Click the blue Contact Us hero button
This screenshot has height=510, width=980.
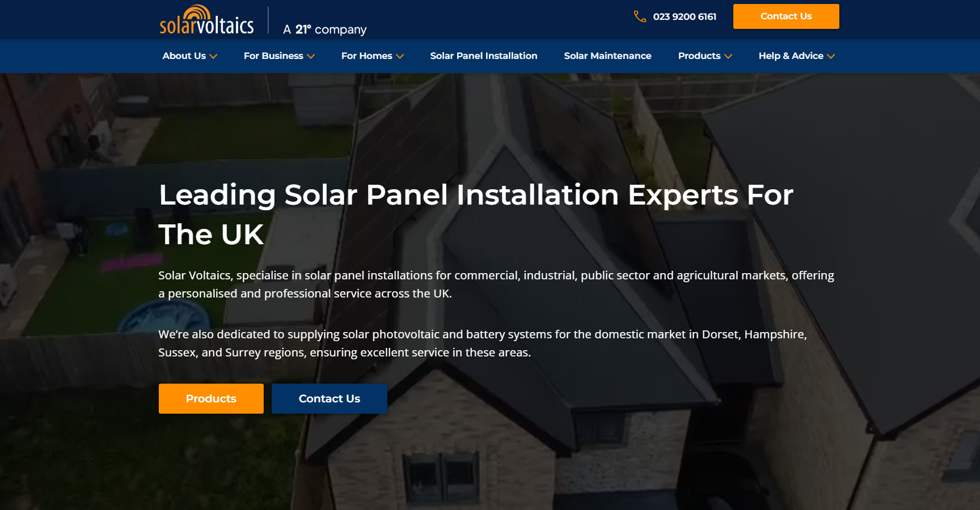tap(330, 398)
